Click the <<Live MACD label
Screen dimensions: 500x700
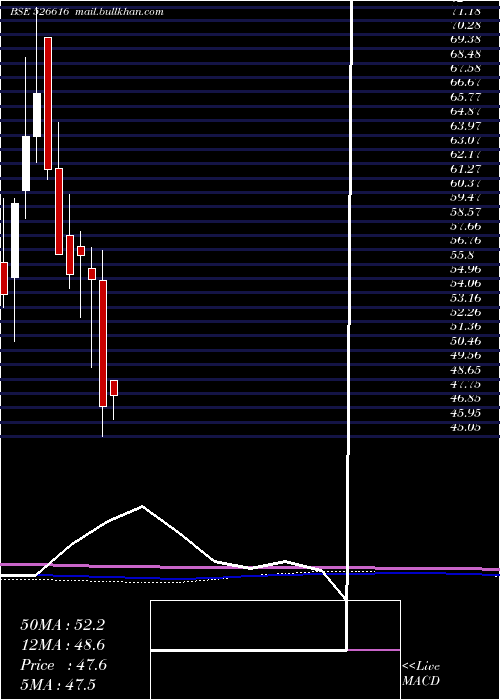point(421,673)
